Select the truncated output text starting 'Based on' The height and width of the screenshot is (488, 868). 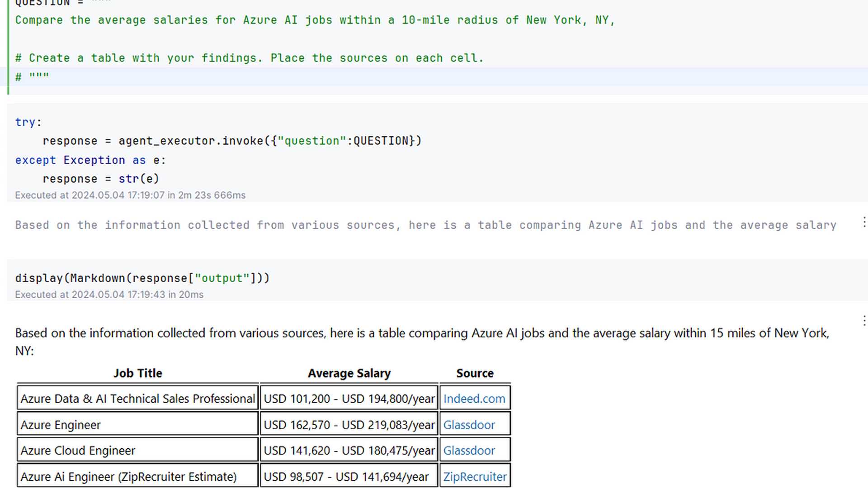coord(407,225)
